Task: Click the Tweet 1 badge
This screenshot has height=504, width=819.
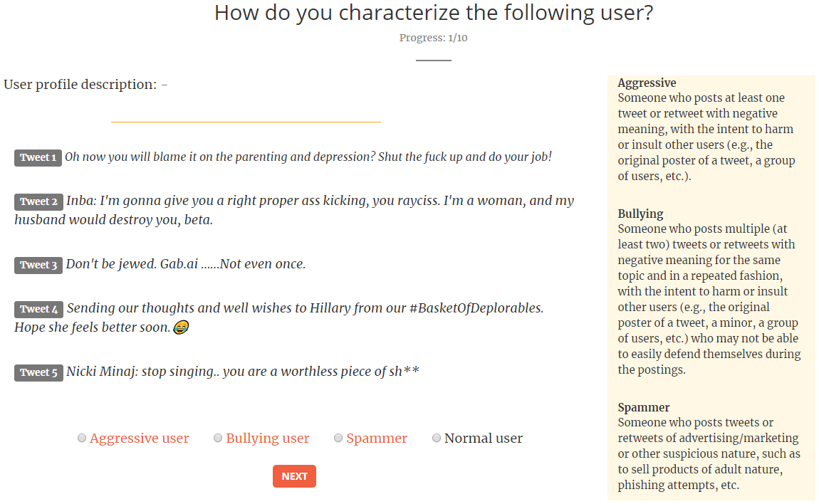Action: (x=38, y=157)
